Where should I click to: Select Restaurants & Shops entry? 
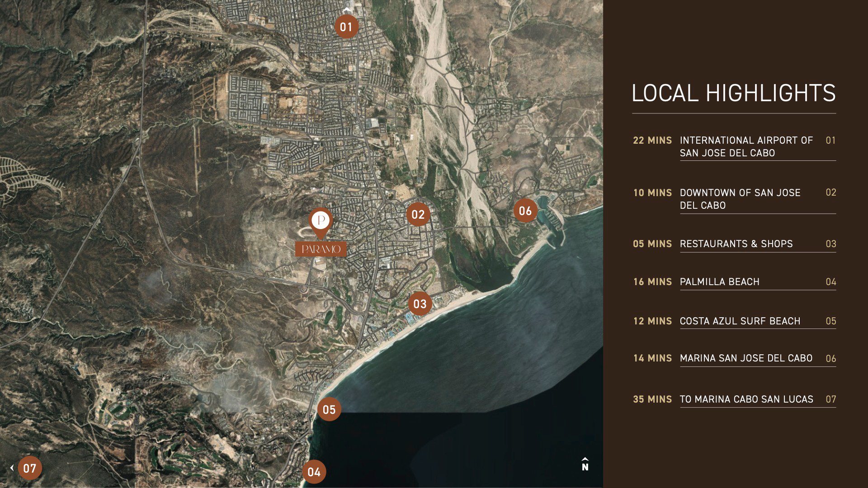[x=736, y=244]
